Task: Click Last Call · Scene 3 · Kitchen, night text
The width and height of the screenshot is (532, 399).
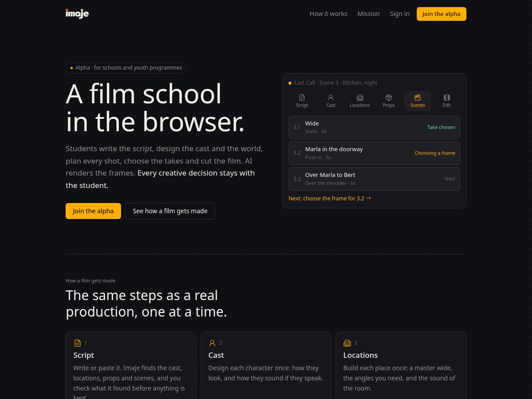Action: coord(336,83)
